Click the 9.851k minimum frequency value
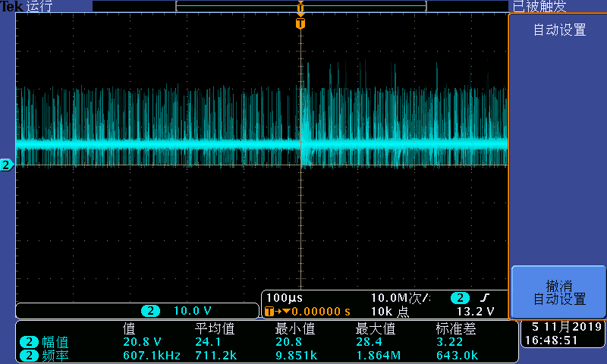607x364 pixels. 296,355
